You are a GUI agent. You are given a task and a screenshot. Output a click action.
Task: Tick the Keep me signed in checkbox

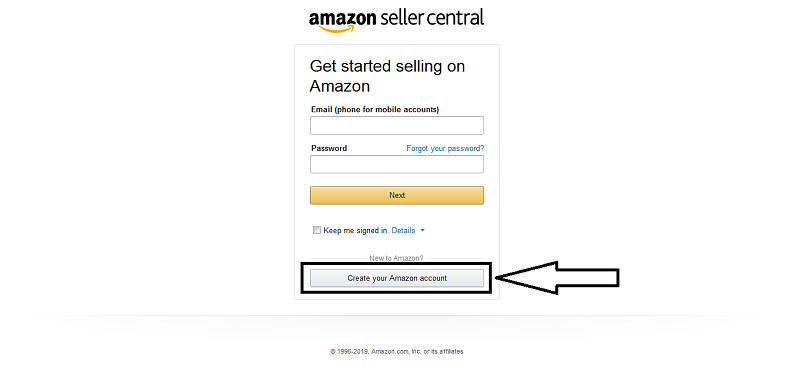(316, 230)
